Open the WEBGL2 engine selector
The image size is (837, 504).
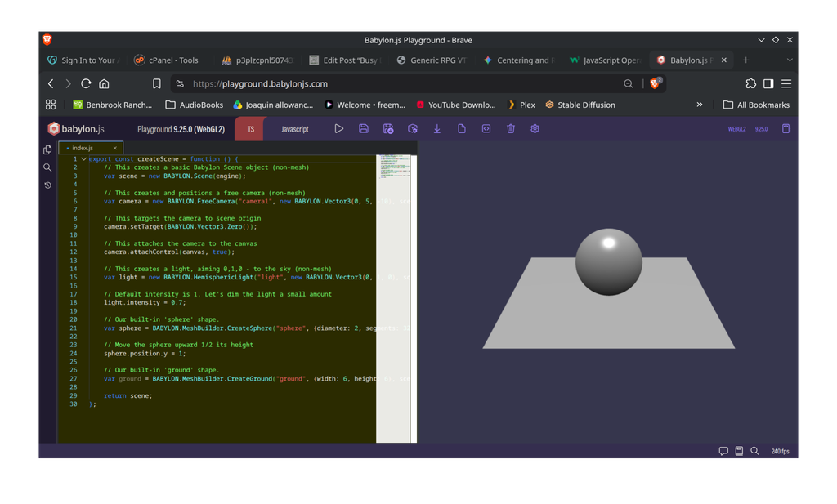coord(736,129)
